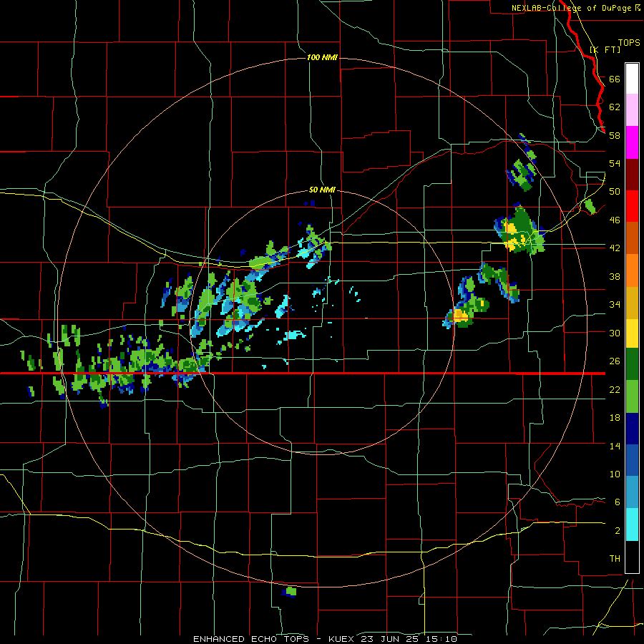Click the 38 legend value

(615, 276)
